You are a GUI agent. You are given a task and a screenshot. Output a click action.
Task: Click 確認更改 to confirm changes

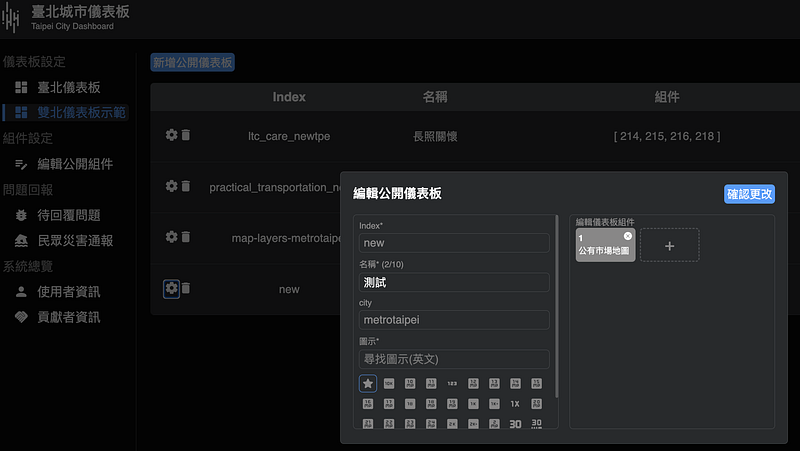[x=749, y=194]
